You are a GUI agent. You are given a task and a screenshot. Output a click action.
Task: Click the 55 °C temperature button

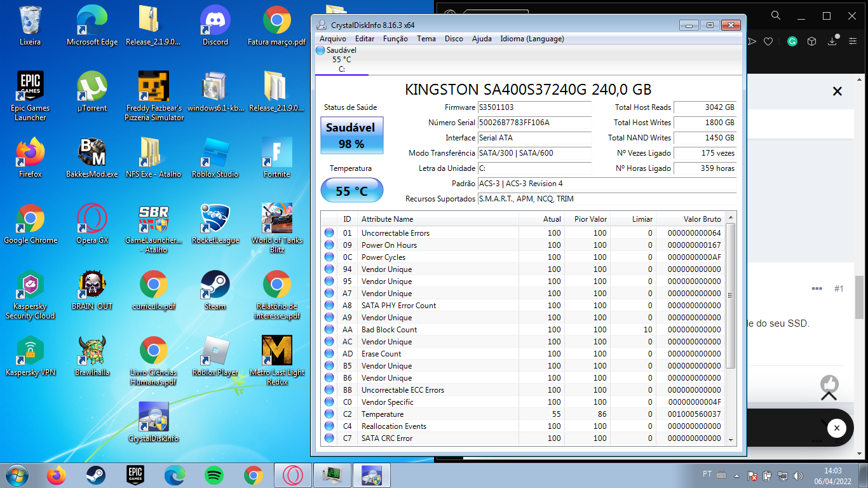click(351, 191)
